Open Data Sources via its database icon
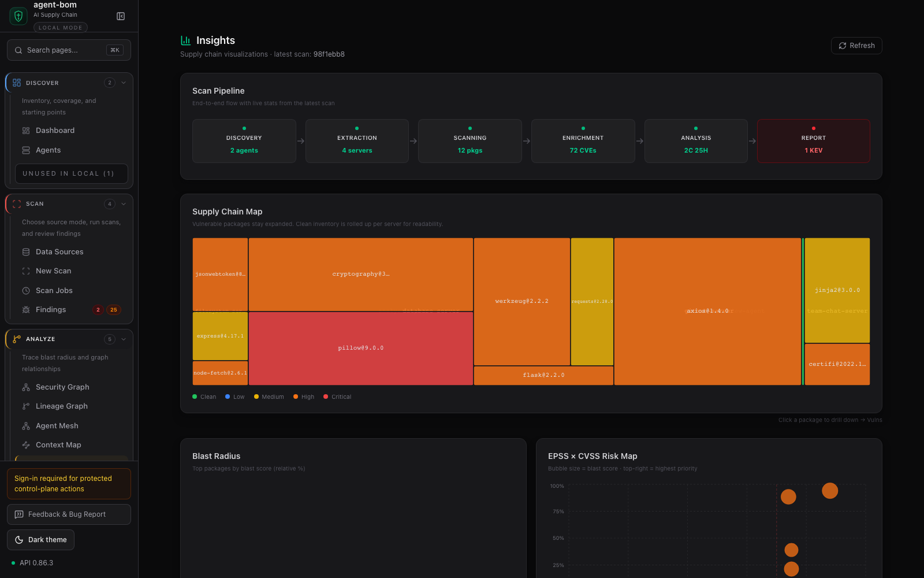Screen dimensions: 924x578 (26, 252)
